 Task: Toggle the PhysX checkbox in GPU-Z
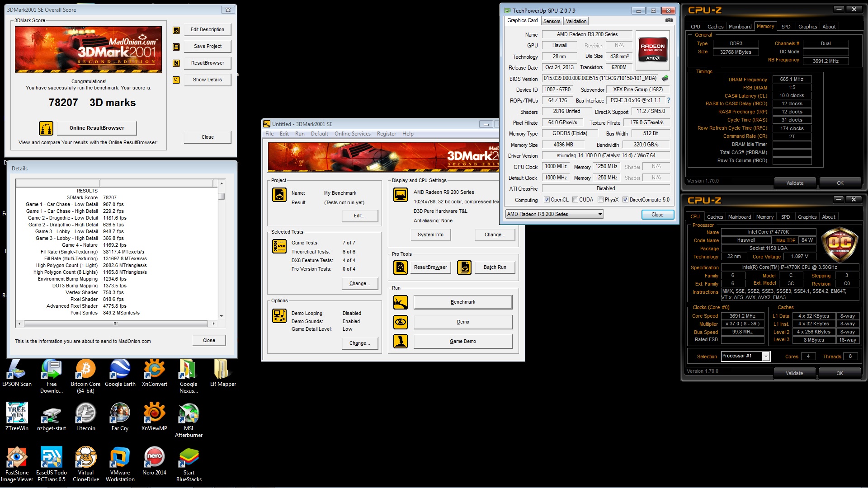[600, 200]
